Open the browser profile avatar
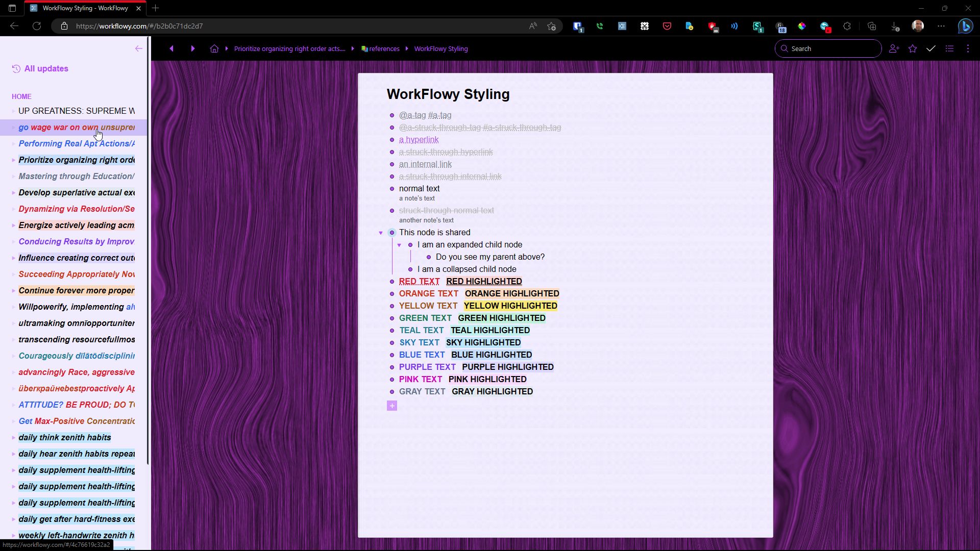Viewport: 980px width, 551px height. click(x=918, y=26)
